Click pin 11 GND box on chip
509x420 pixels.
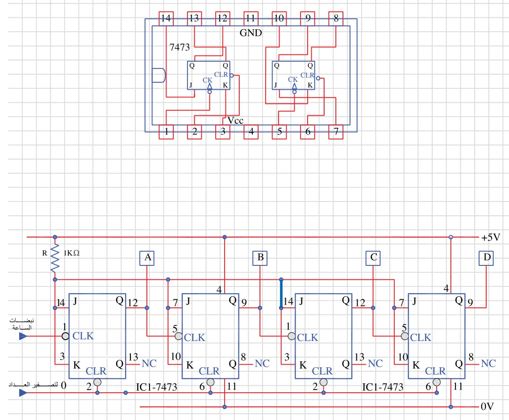(251, 18)
